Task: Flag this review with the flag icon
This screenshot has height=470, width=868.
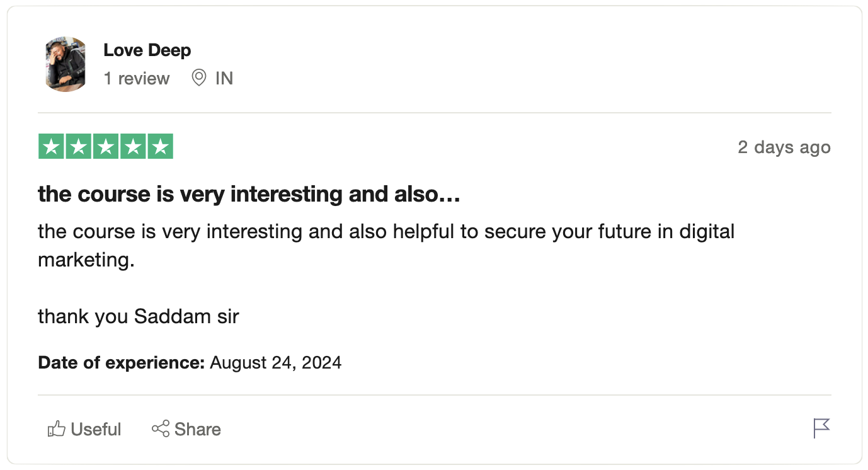Action: tap(821, 428)
